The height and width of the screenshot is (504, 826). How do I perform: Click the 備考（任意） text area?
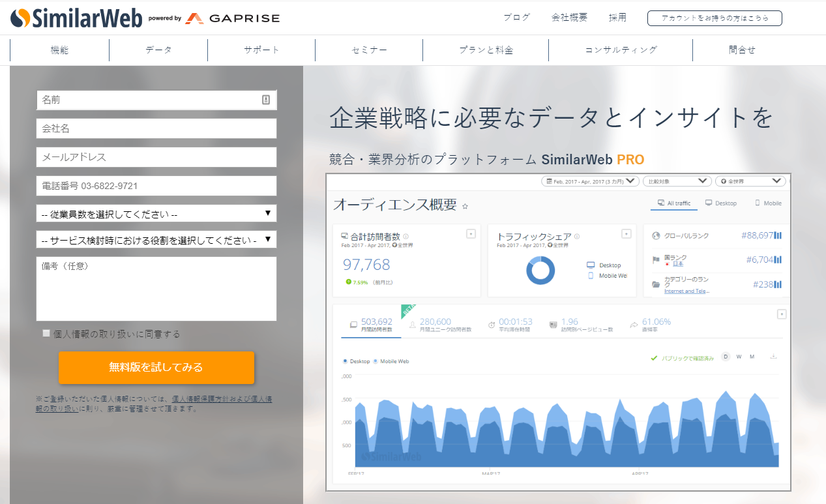coord(156,289)
